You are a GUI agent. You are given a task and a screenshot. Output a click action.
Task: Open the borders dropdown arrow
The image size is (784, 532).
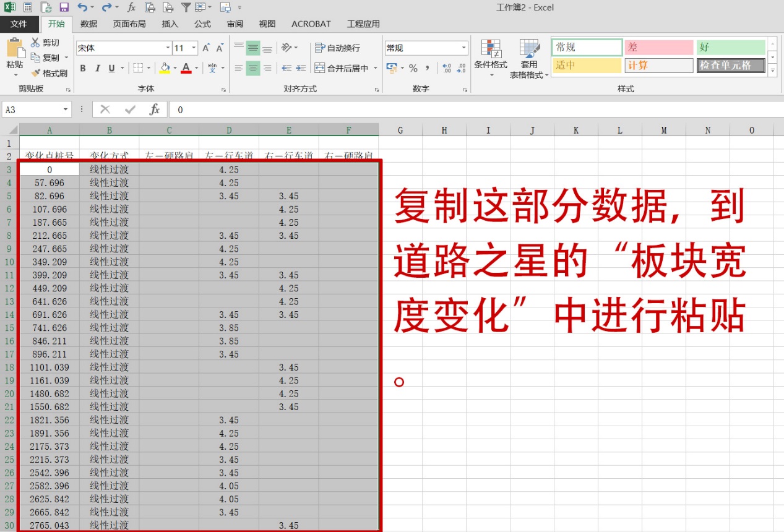(x=149, y=68)
